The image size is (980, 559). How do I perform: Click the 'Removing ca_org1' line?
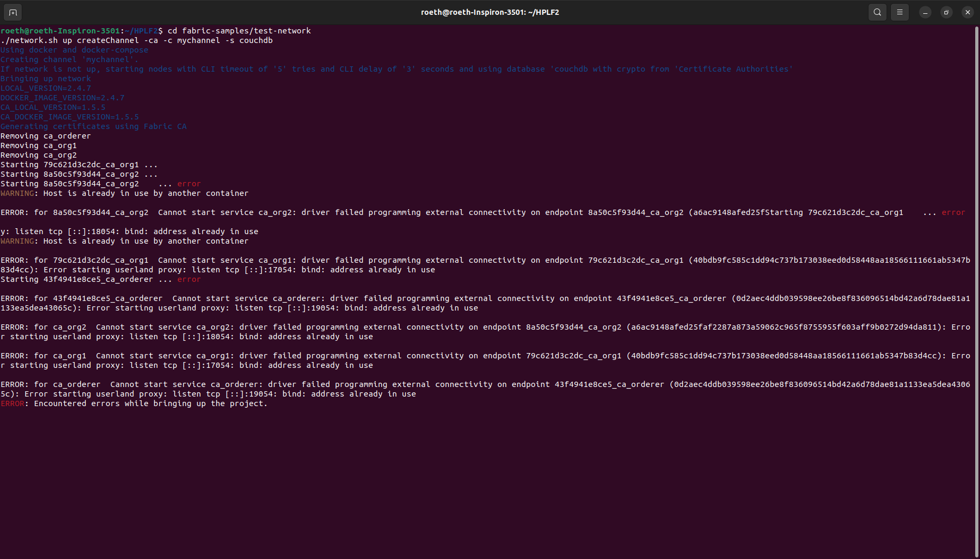[x=39, y=145]
